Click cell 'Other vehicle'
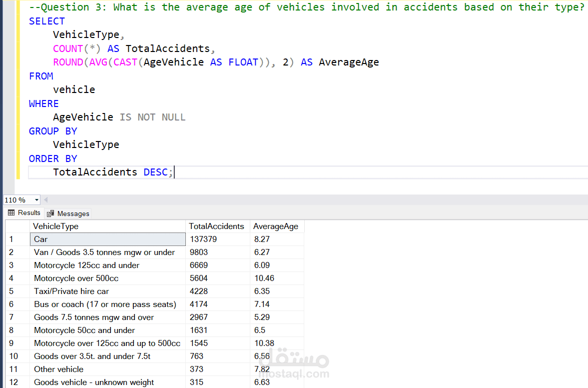The height and width of the screenshot is (388, 588). [x=107, y=369]
